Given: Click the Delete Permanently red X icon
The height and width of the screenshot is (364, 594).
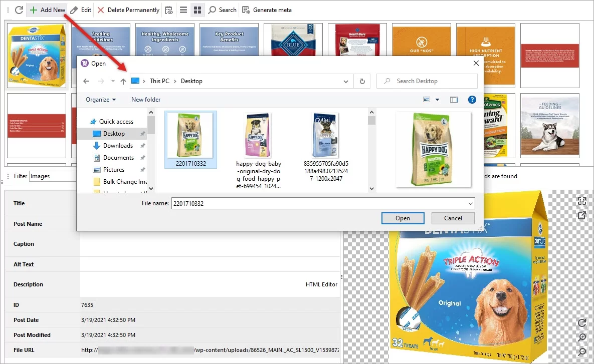Looking at the screenshot, I should tap(100, 10).
